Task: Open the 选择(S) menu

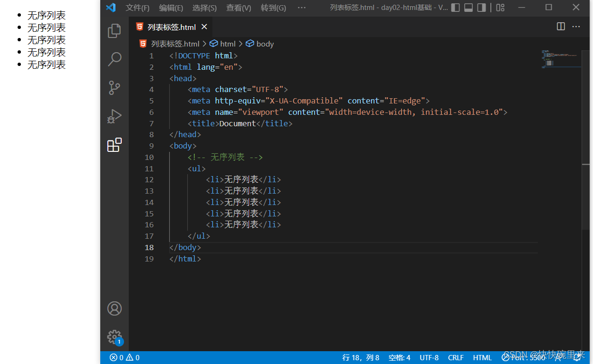Action: 205,8
